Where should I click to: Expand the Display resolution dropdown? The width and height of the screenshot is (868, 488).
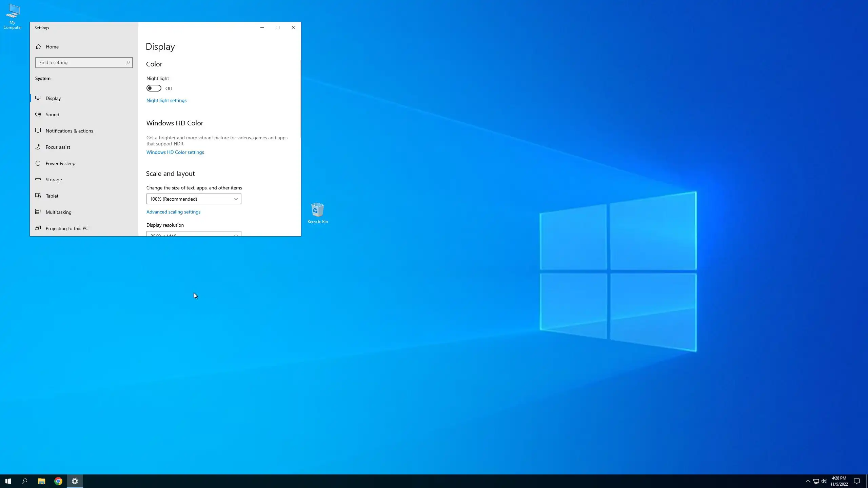pos(194,234)
